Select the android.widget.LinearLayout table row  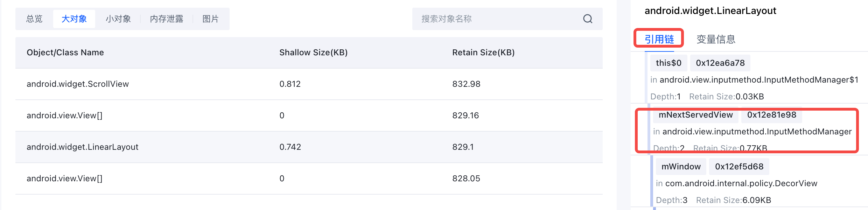click(309, 147)
